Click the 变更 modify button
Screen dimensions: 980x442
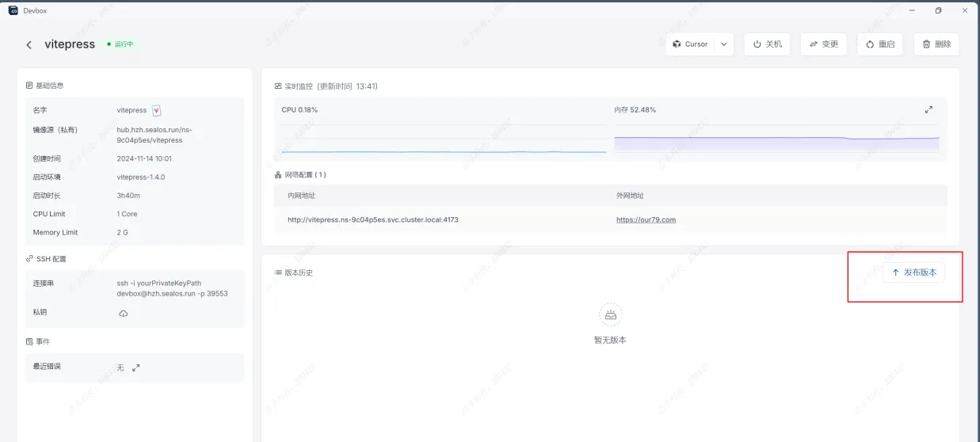point(823,44)
